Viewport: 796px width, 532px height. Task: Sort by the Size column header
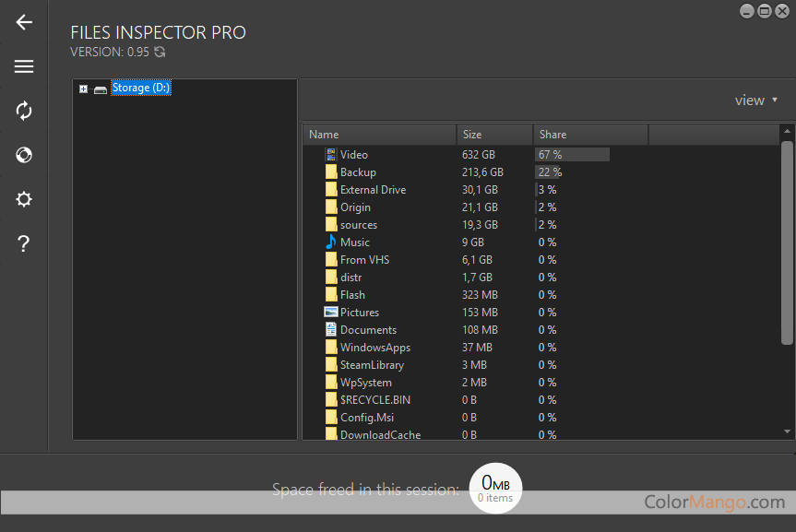click(x=493, y=135)
